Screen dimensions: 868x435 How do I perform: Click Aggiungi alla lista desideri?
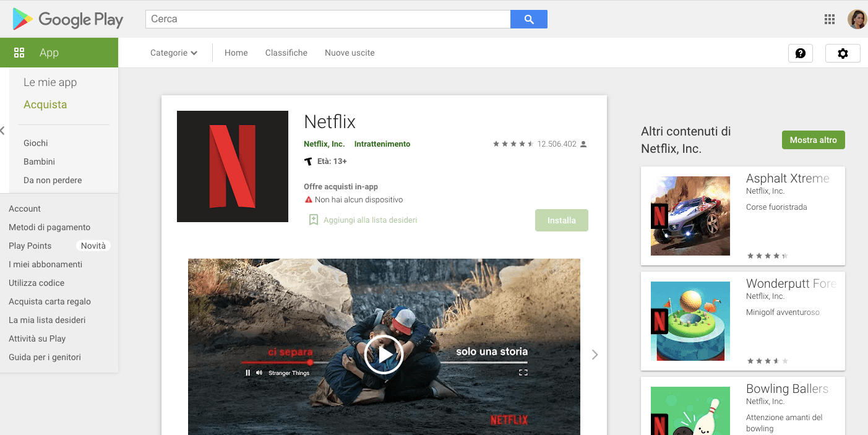pos(370,220)
